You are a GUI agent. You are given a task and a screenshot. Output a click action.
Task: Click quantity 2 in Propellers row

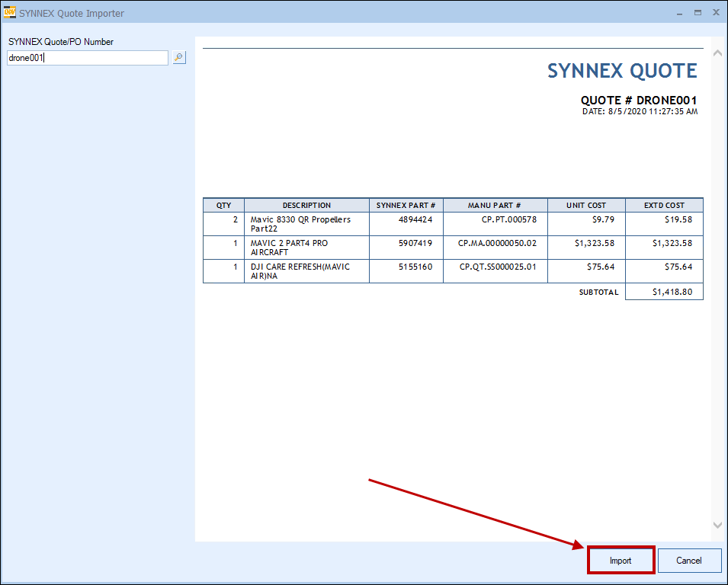(236, 219)
